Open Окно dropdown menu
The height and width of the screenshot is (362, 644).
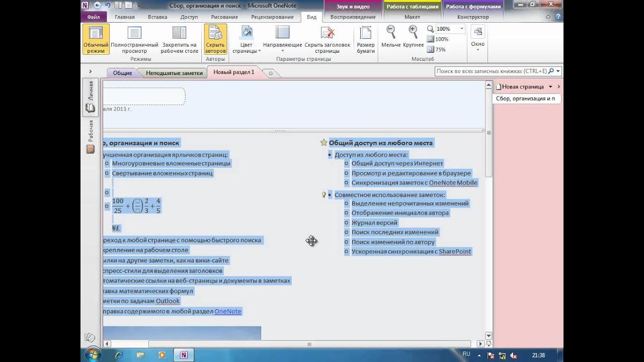tap(477, 39)
